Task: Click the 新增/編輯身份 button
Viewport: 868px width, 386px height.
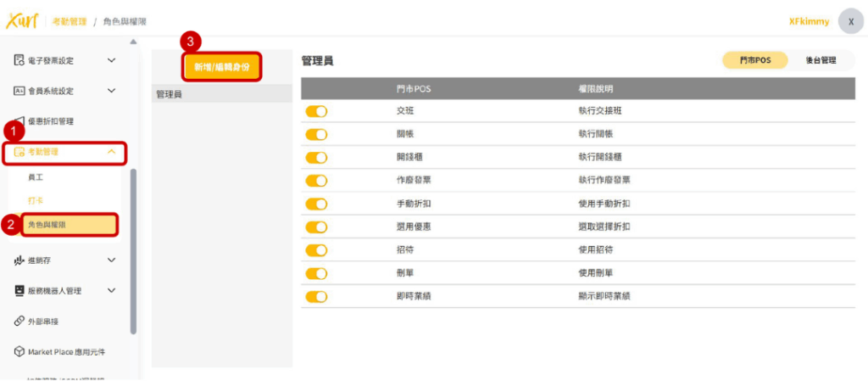Action: 221,66
